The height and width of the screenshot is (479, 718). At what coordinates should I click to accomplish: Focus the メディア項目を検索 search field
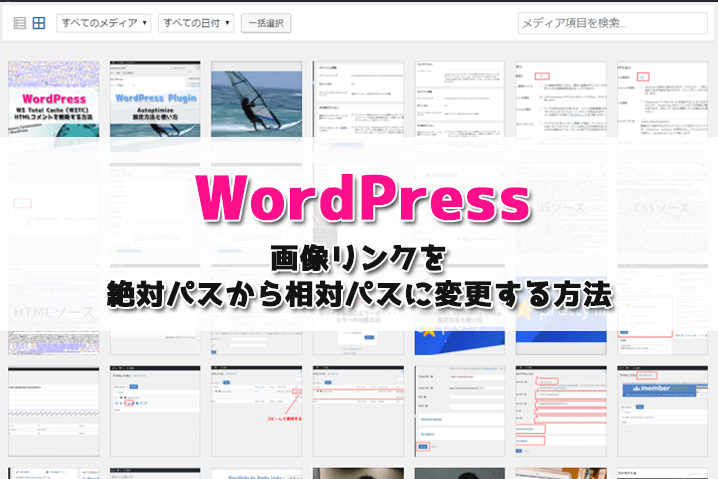(612, 23)
